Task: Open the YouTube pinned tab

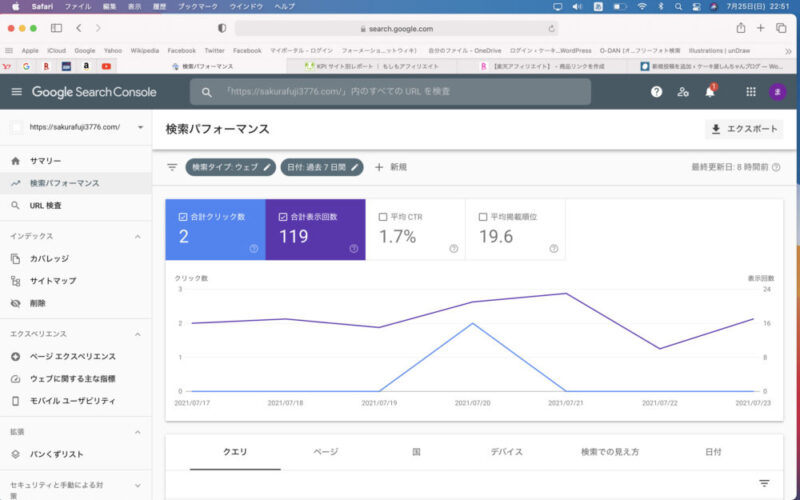Action: coord(106,66)
